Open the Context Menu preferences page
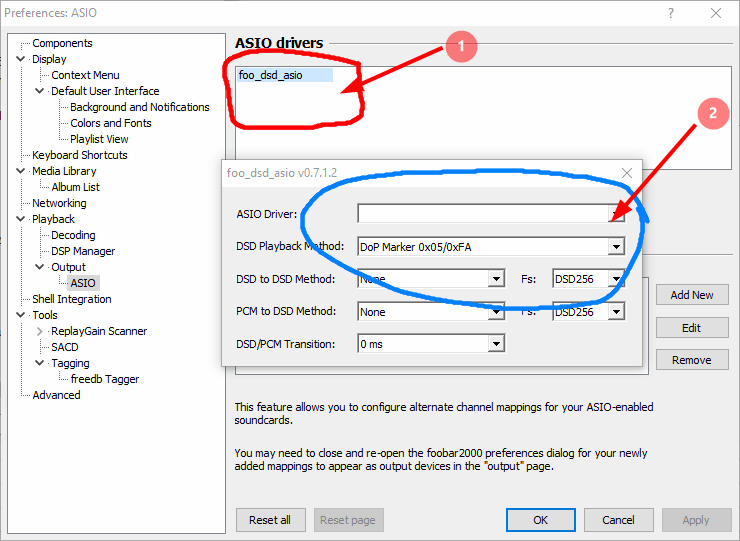Image resolution: width=740 pixels, height=541 pixels. click(x=85, y=75)
